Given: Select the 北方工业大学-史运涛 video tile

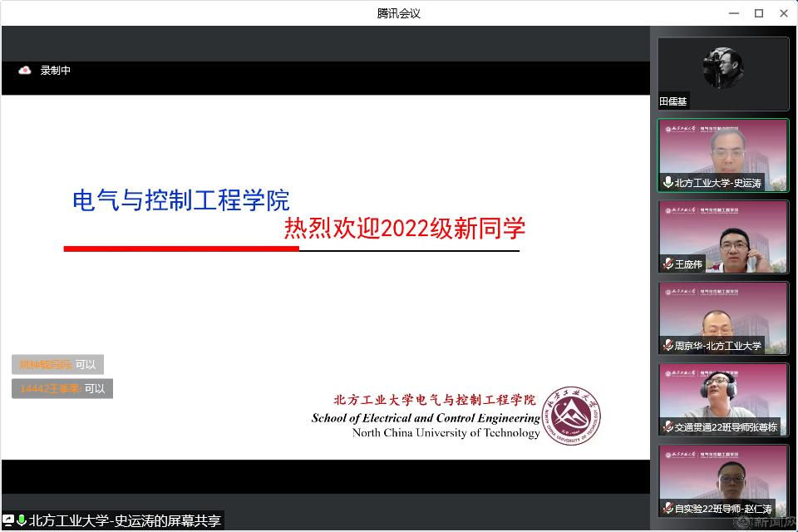Looking at the screenshot, I should [x=722, y=154].
